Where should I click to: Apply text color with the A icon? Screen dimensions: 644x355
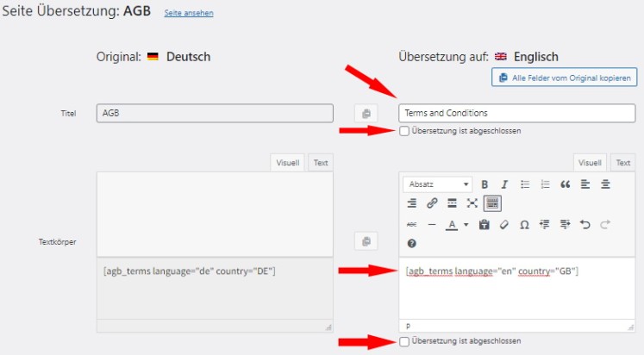(x=452, y=225)
